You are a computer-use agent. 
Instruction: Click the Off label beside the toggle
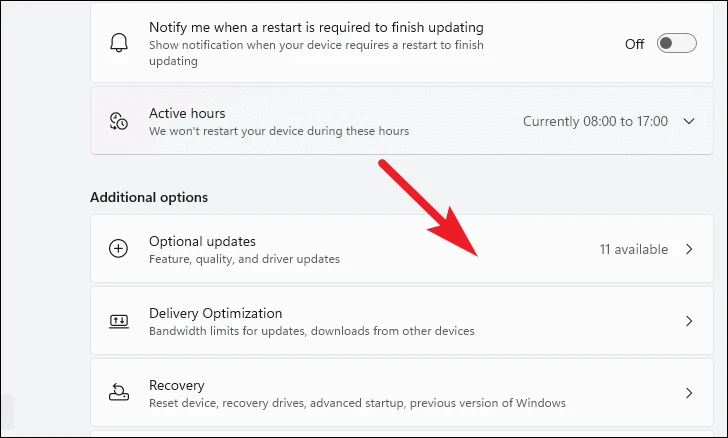634,44
